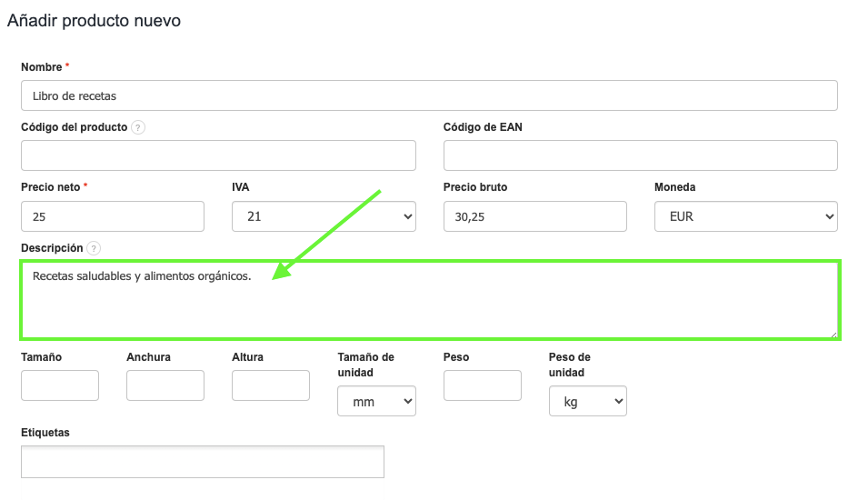The image size is (868, 500).
Task: Expand the Tamaño de unidad mm dropdown
Action: click(376, 401)
